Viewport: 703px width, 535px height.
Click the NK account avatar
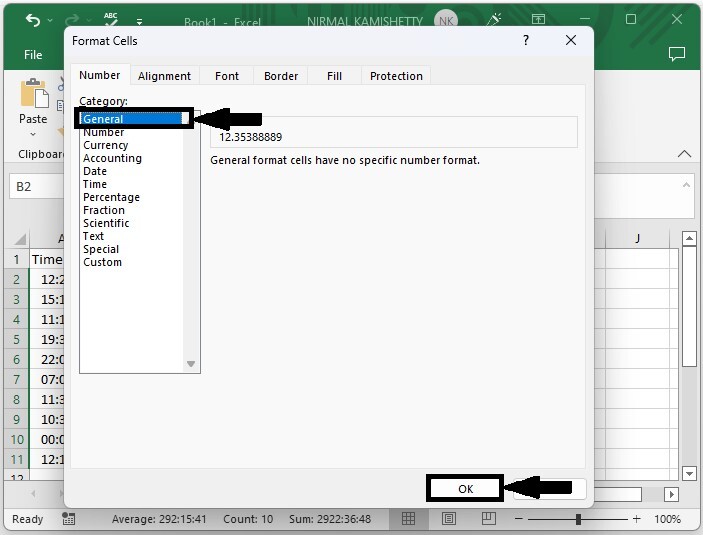point(446,21)
